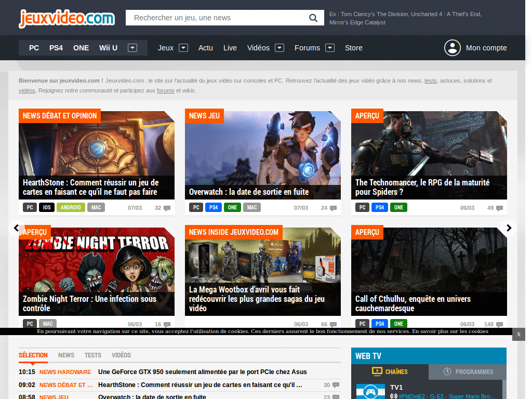Viewport: 532px width, 399px height.
Task: Follow the 'vidéos' link in welcome text
Action: 27,90
